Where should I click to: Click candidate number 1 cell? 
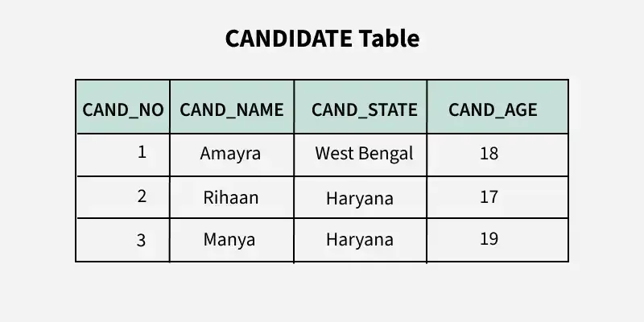pyautogui.click(x=123, y=155)
